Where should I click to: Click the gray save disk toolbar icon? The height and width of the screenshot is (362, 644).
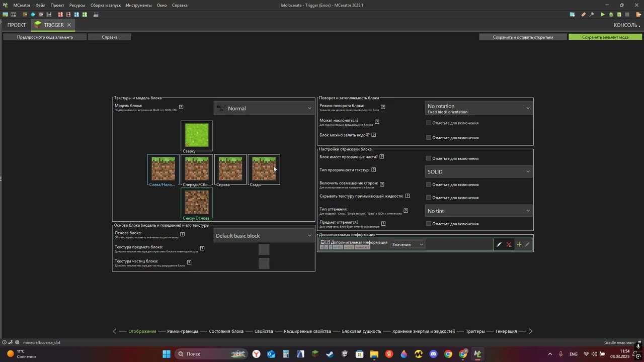[49, 15]
